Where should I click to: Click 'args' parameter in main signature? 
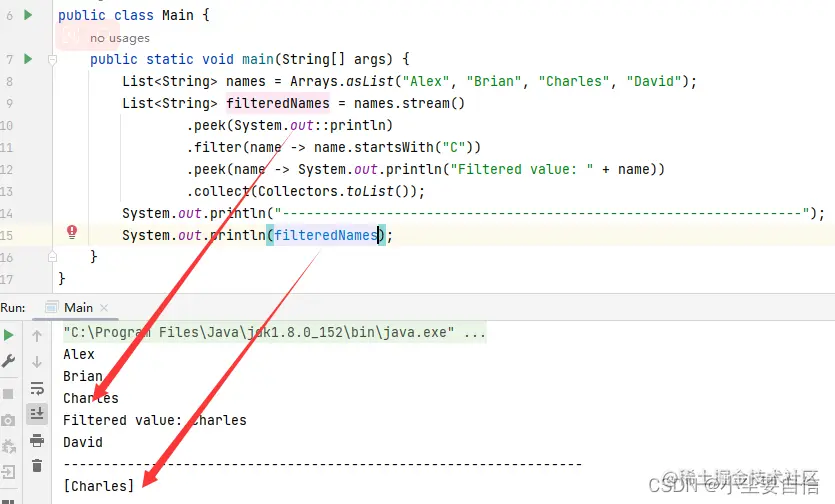coord(370,59)
